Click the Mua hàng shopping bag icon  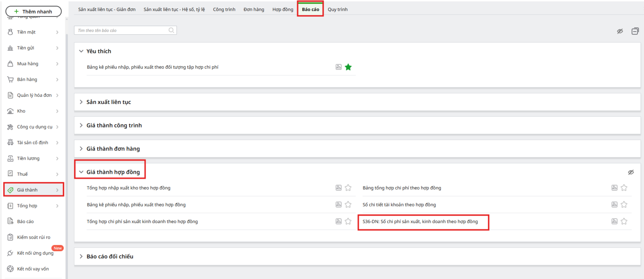coord(10,64)
